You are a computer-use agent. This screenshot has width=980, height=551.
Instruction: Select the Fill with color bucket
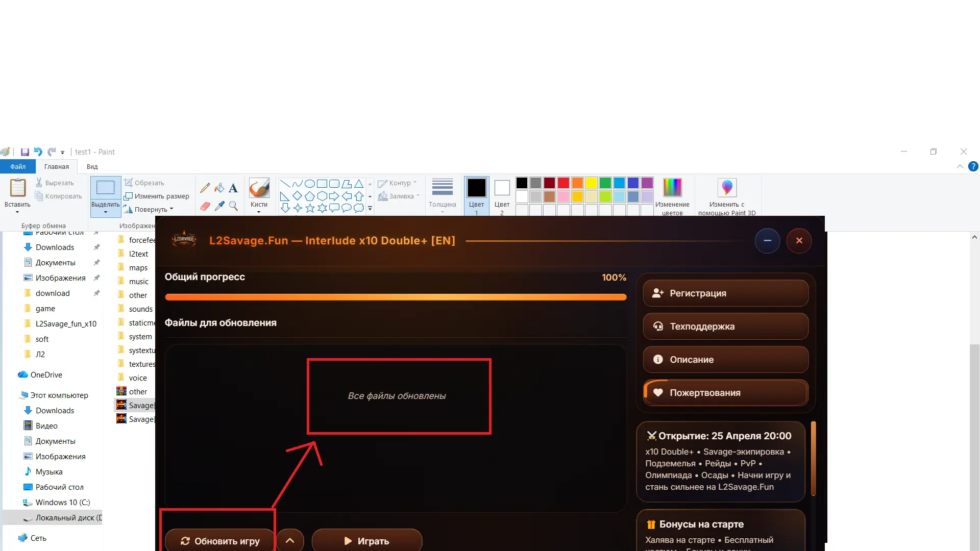click(x=219, y=188)
